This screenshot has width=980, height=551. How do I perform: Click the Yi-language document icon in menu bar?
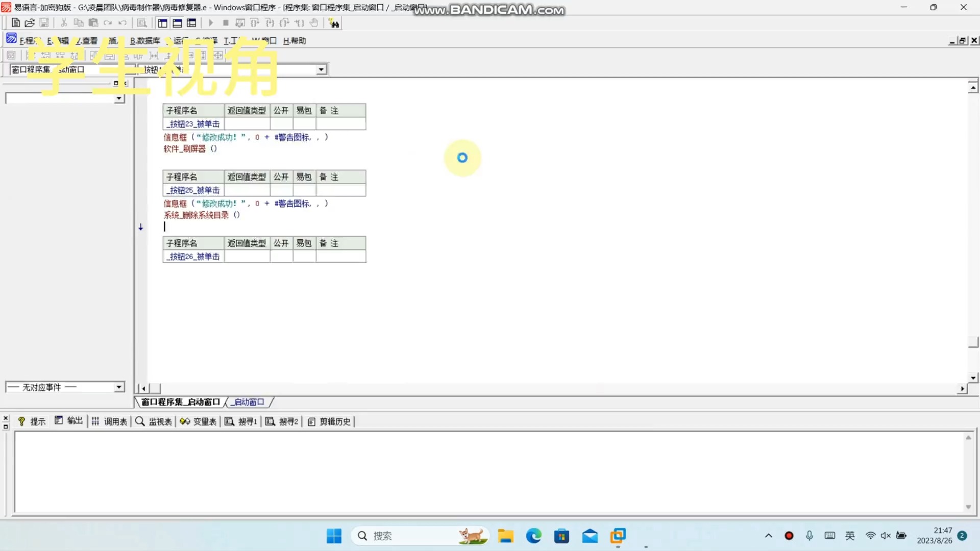click(x=11, y=39)
